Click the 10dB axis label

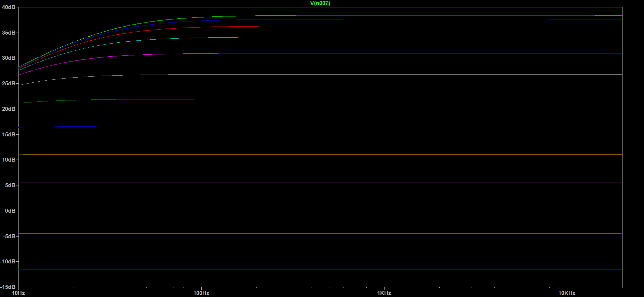[9, 160]
